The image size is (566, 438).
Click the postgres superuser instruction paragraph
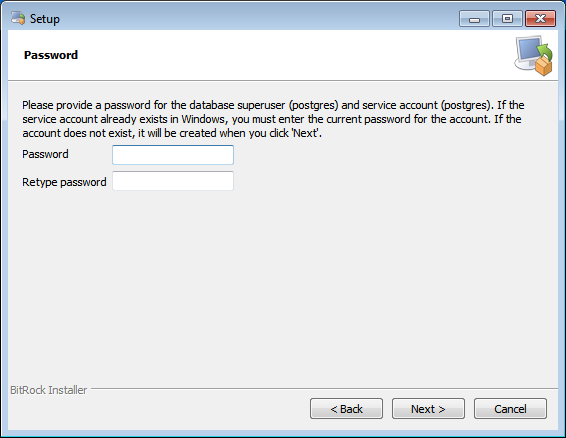tap(273, 119)
